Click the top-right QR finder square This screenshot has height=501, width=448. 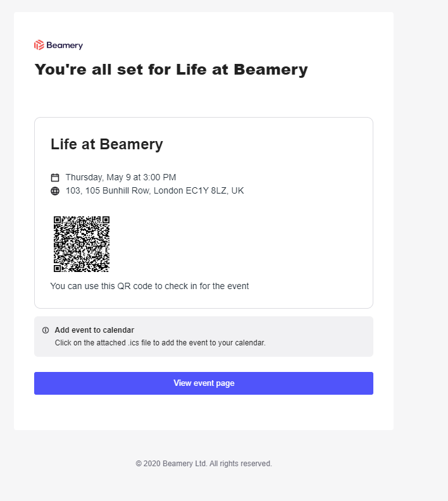pyautogui.click(x=106, y=220)
